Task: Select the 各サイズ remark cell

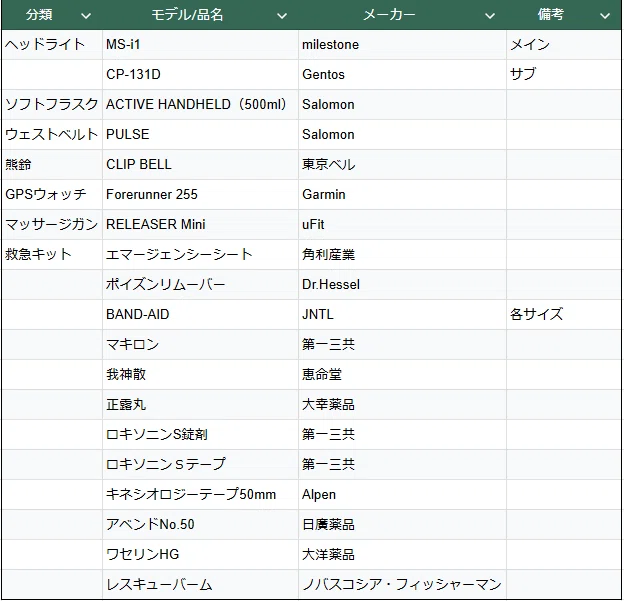Action: click(x=564, y=314)
